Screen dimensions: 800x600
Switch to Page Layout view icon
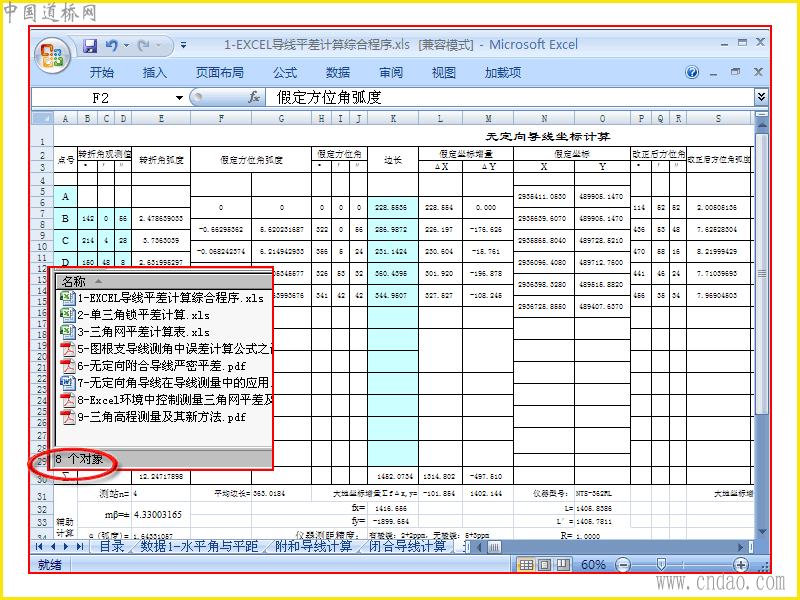coord(544,564)
